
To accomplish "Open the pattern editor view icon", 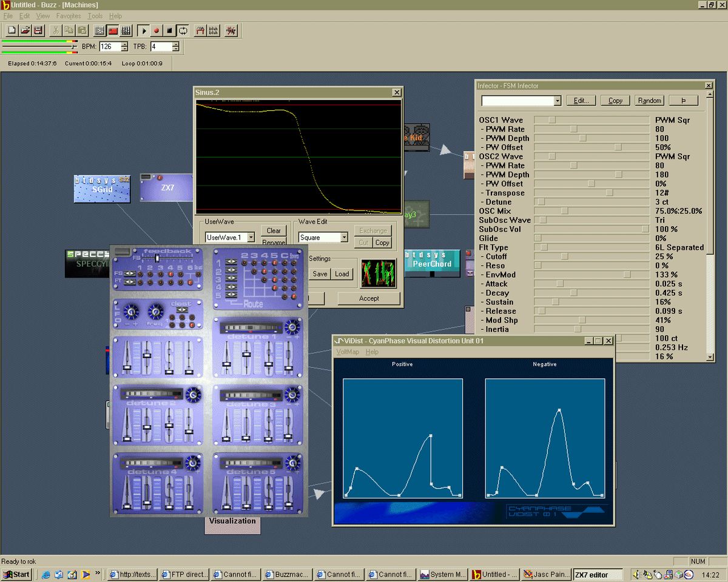I will [99, 30].
